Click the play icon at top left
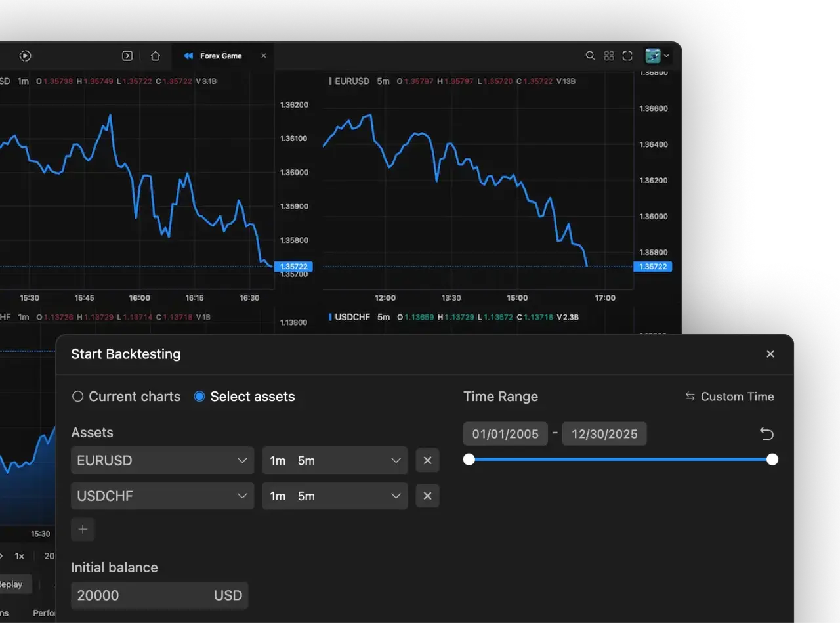This screenshot has width=840, height=623. click(x=25, y=56)
